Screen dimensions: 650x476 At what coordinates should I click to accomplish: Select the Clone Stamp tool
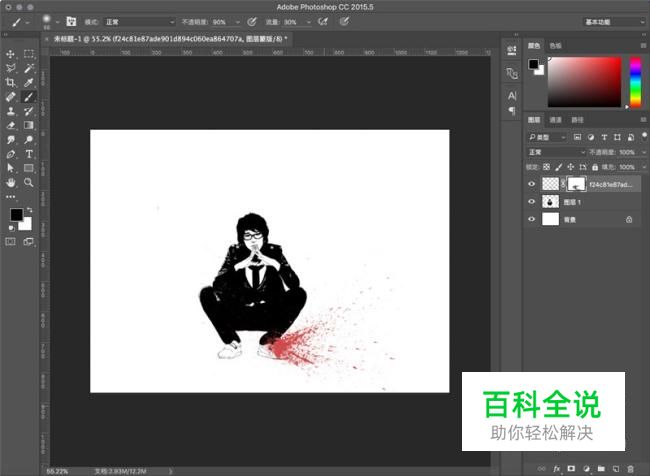pos(10,111)
